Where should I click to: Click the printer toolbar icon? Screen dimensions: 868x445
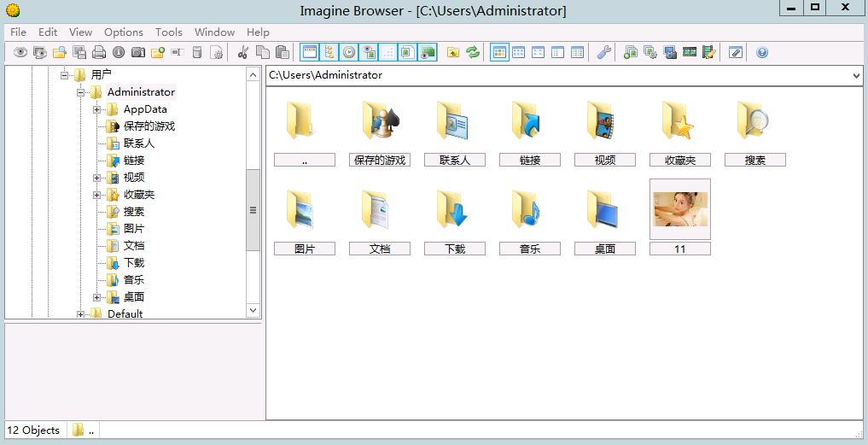click(x=99, y=53)
